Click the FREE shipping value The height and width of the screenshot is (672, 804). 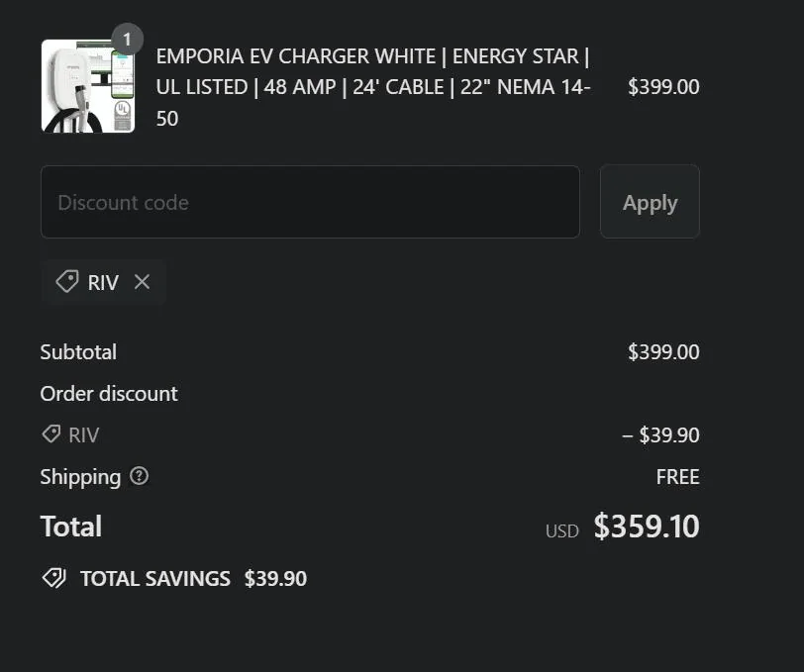pyautogui.click(x=677, y=477)
